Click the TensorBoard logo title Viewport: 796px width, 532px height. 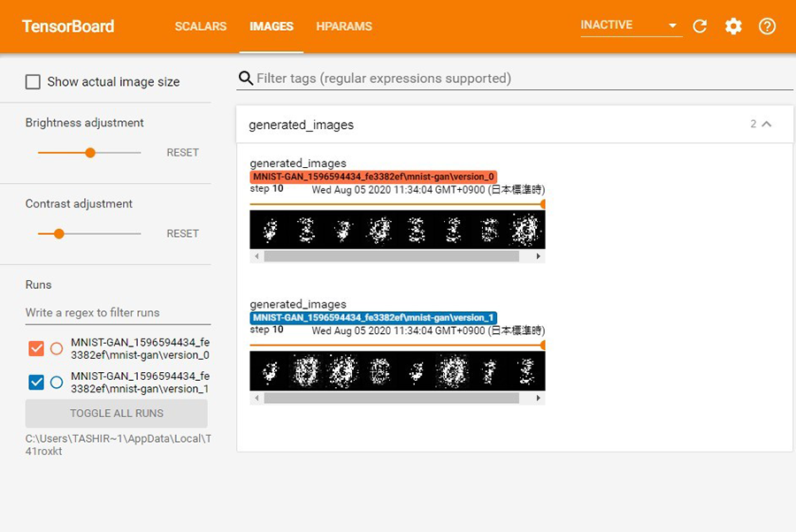coord(68,27)
